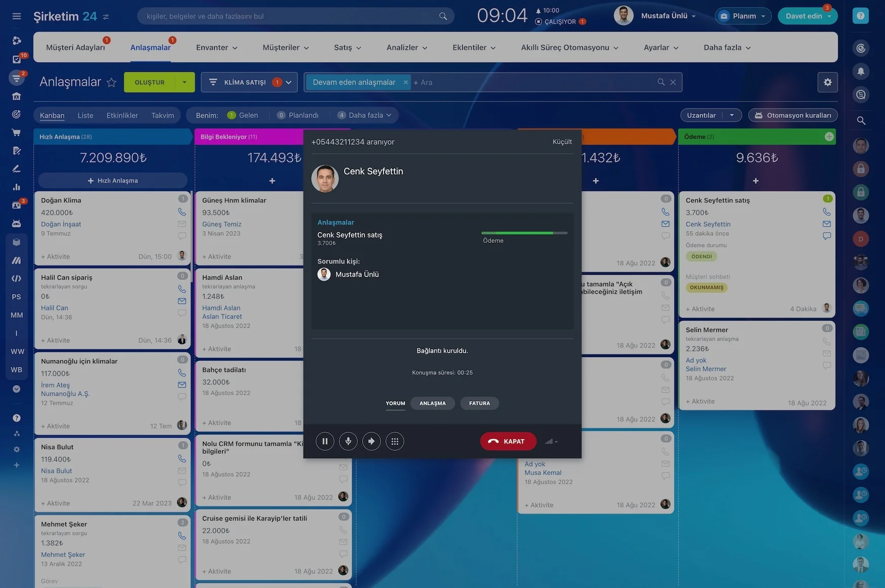Open the OLUŞTUR dropdown arrow

pos(185,82)
